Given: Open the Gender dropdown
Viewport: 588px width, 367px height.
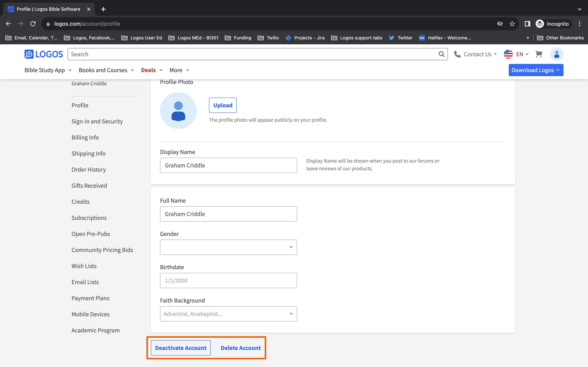Looking at the screenshot, I should coord(228,247).
